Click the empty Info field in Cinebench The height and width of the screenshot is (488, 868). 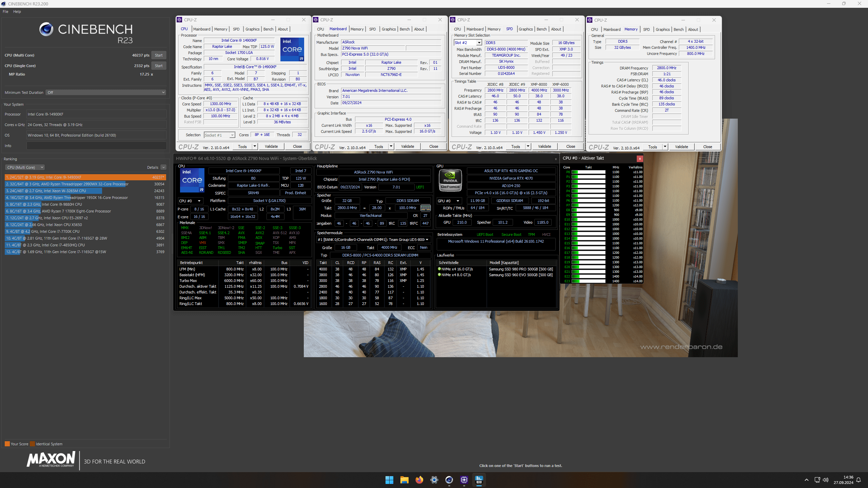96,146
